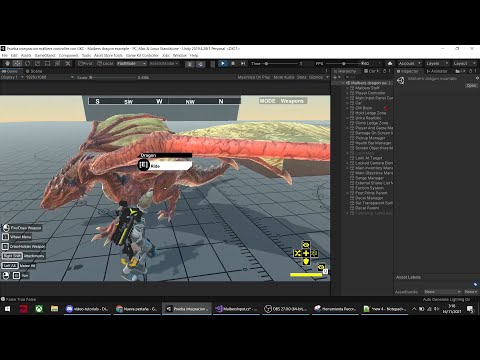The height and width of the screenshot is (360, 480).
Task: Open File Explorer from taskbar
Action: pyautogui.click(x=54, y=309)
